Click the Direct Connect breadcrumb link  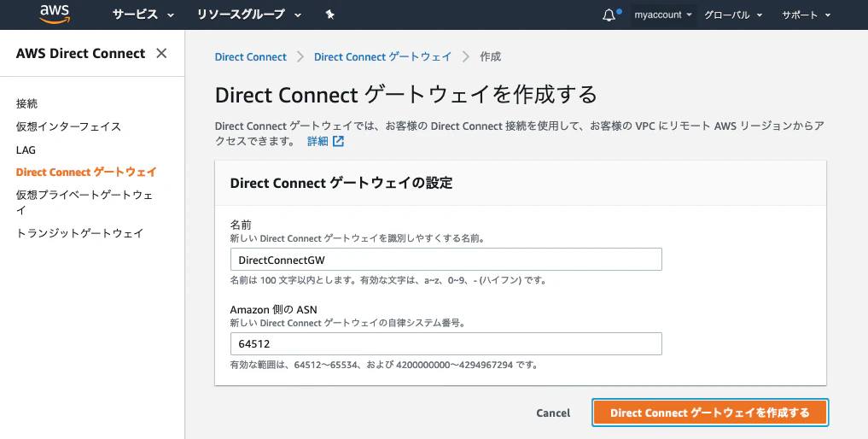click(251, 56)
